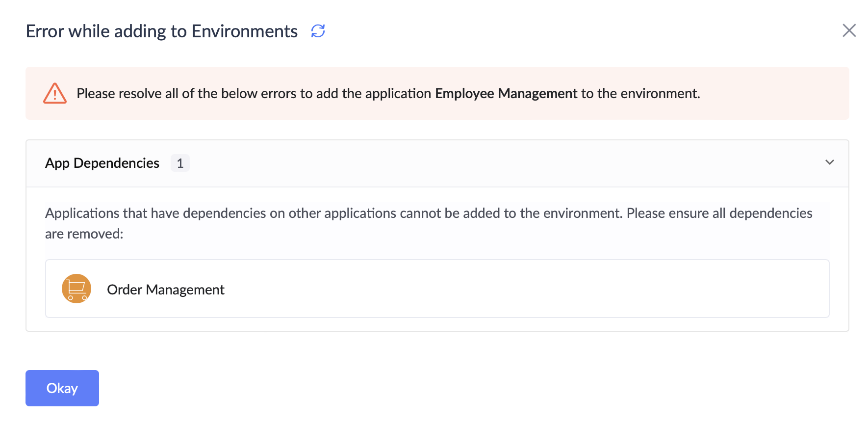
Task: Click the 'are removed:' text line
Action: point(84,234)
